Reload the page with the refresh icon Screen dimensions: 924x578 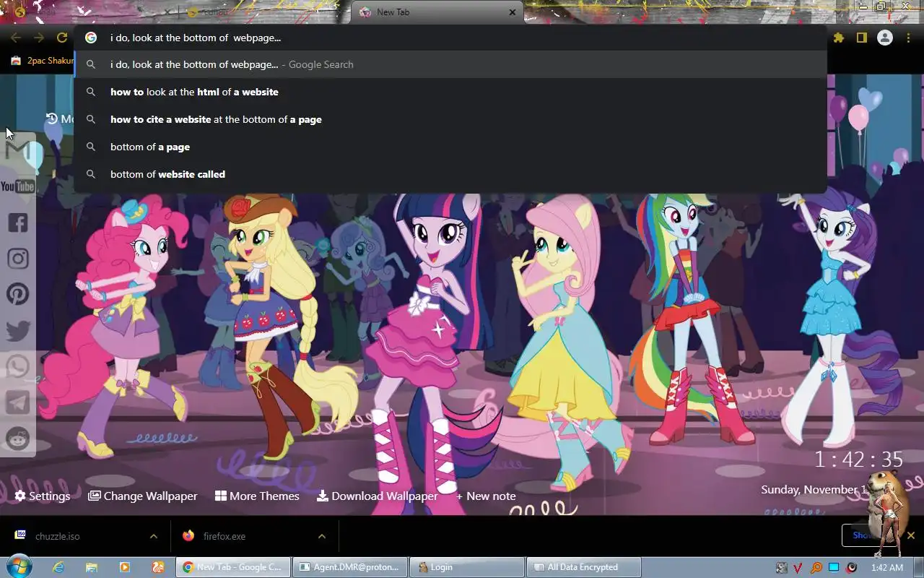click(x=62, y=38)
